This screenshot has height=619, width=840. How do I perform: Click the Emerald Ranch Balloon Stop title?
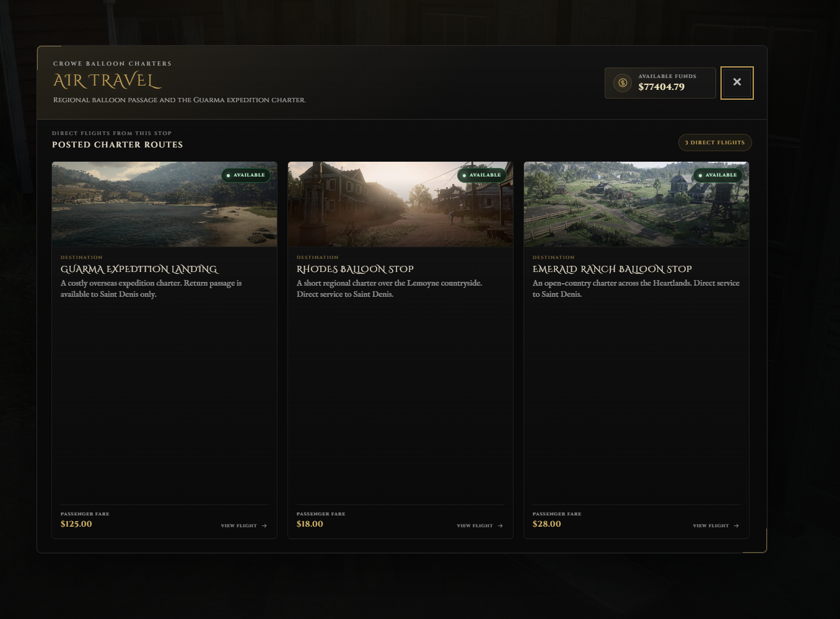coord(612,269)
